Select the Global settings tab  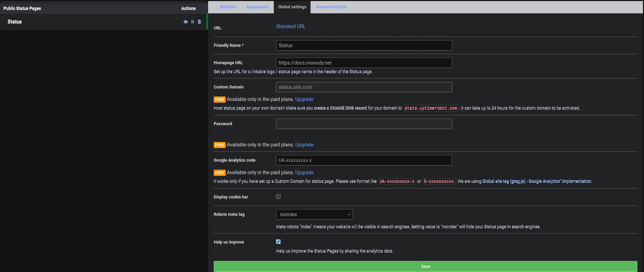click(x=292, y=7)
